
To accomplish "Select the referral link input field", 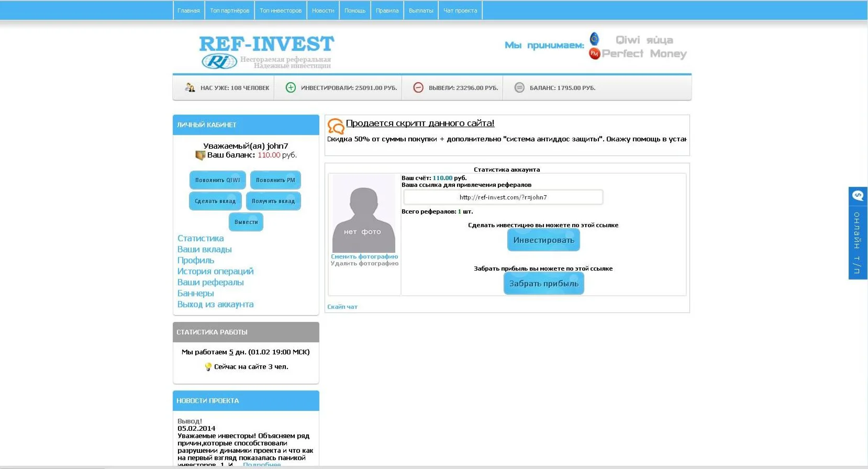I will pos(503,197).
